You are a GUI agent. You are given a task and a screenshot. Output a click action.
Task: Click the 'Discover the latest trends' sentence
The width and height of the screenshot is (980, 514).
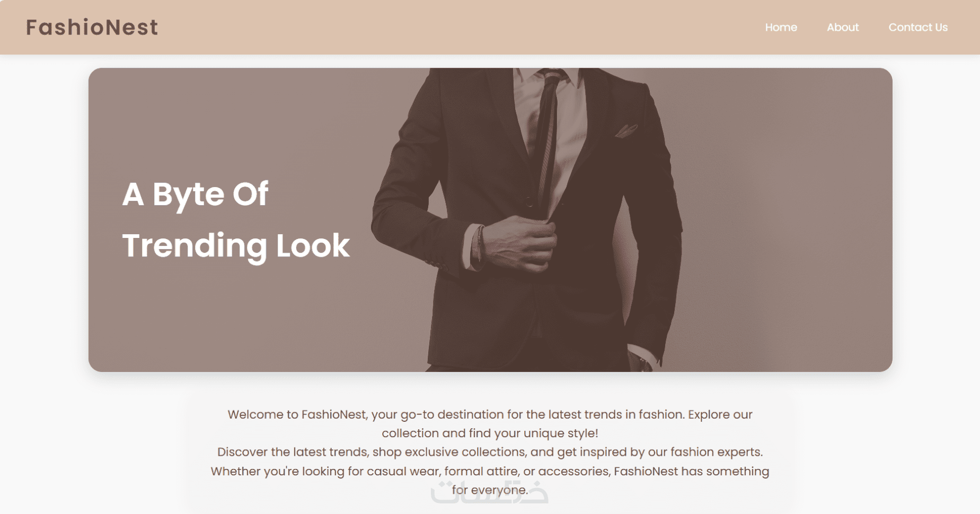[x=490, y=452]
